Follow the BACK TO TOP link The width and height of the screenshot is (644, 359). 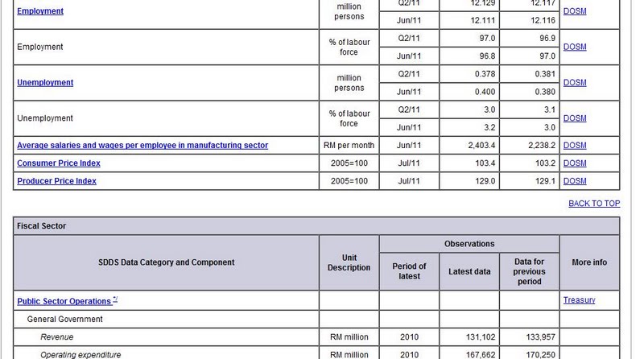point(594,204)
